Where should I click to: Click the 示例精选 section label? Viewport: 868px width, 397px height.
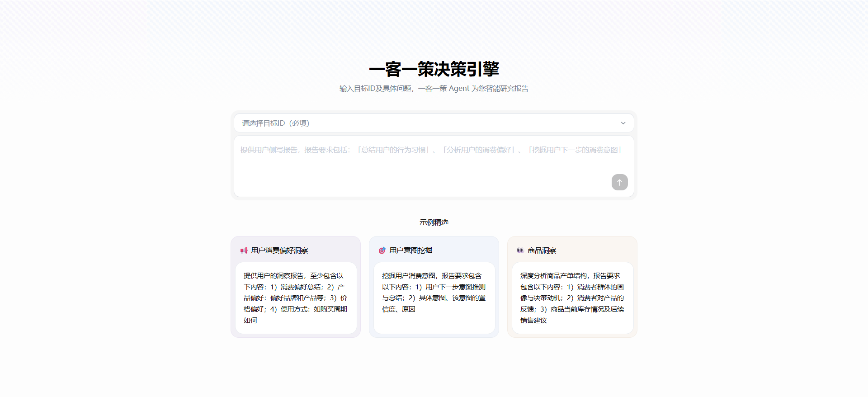[434, 222]
